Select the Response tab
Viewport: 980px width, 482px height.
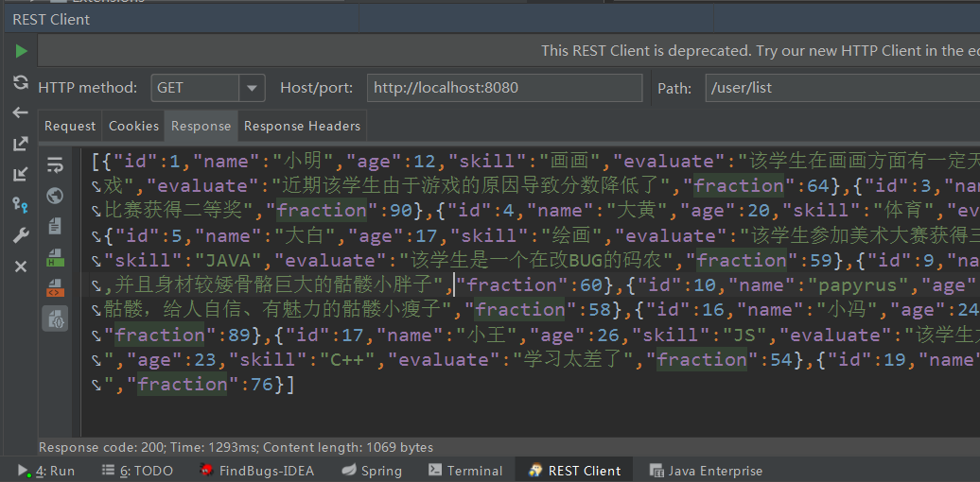point(201,126)
